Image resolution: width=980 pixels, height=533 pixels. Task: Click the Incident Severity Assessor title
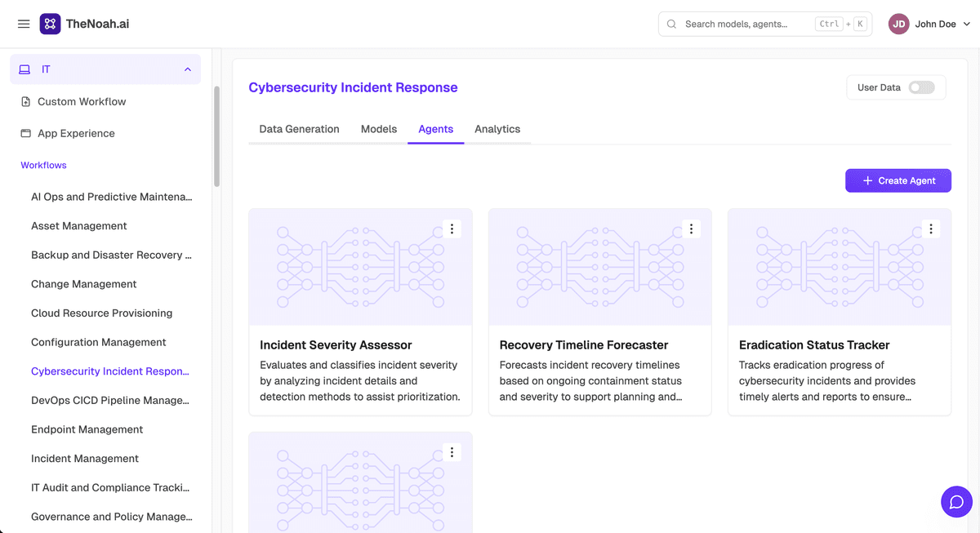336,345
